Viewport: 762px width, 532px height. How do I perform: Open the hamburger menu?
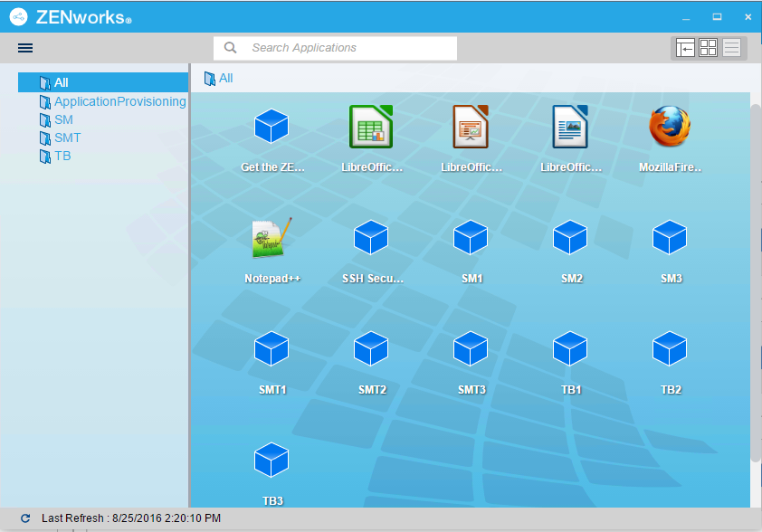(24, 48)
